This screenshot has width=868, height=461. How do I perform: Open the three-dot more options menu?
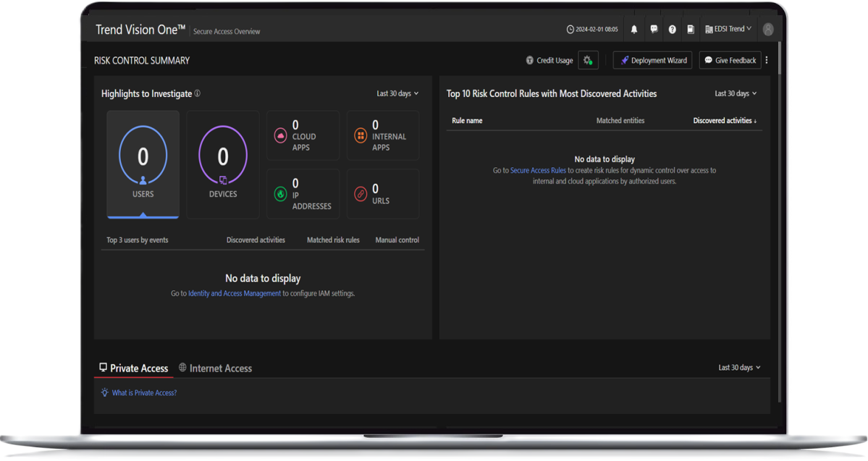(767, 60)
